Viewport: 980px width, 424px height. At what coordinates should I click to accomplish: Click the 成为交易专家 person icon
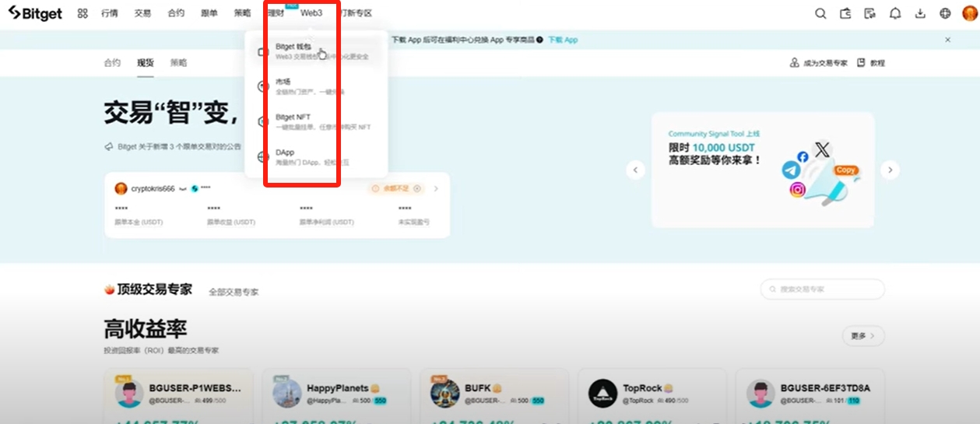pyautogui.click(x=795, y=62)
